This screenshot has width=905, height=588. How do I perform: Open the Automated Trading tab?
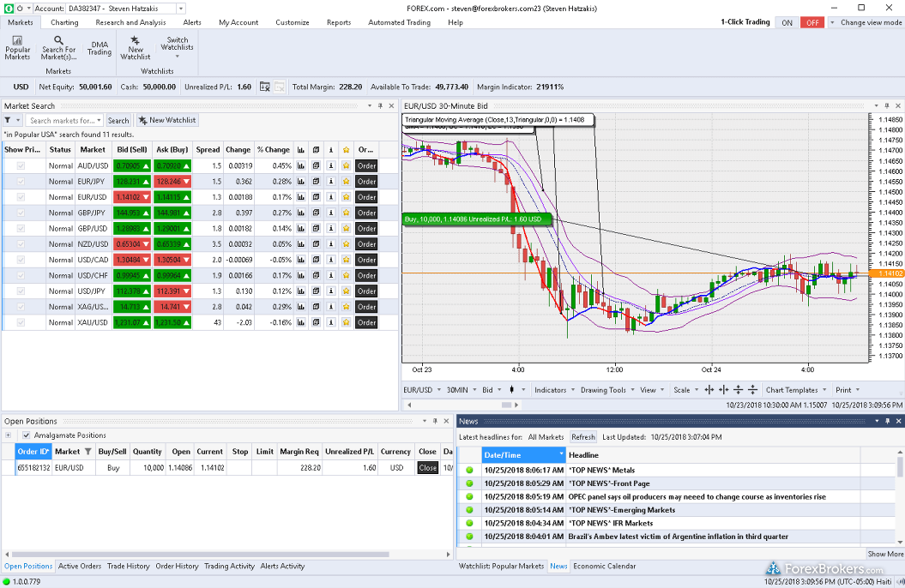tap(400, 22)
